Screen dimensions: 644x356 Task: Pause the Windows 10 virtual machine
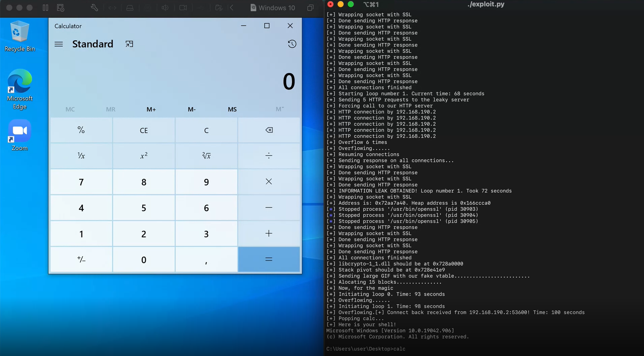pyautogui.click(x=45, y=8)
